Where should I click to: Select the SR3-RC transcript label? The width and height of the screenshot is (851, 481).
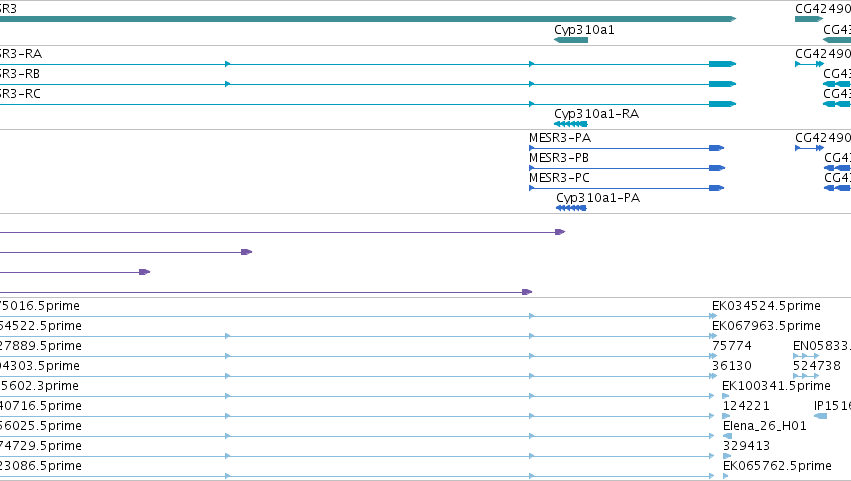(21, 94)
